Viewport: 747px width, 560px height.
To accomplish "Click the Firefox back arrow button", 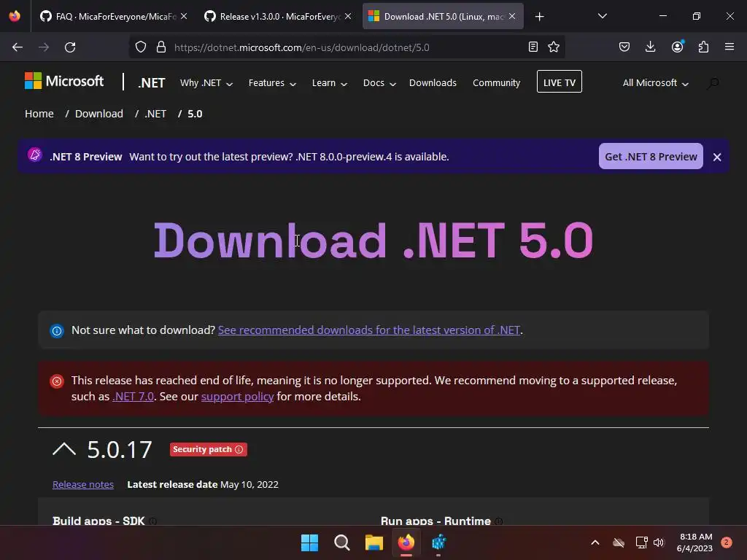I will click(x=18, y=47).
